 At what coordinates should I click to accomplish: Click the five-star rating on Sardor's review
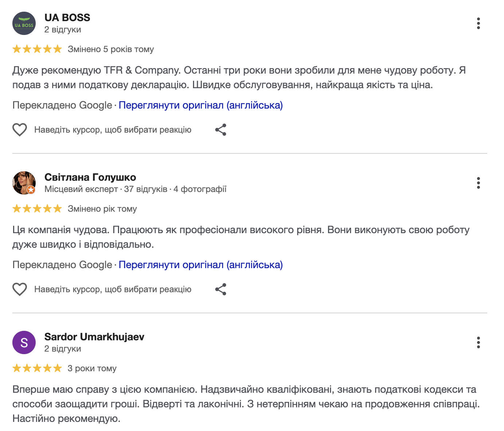37,368
